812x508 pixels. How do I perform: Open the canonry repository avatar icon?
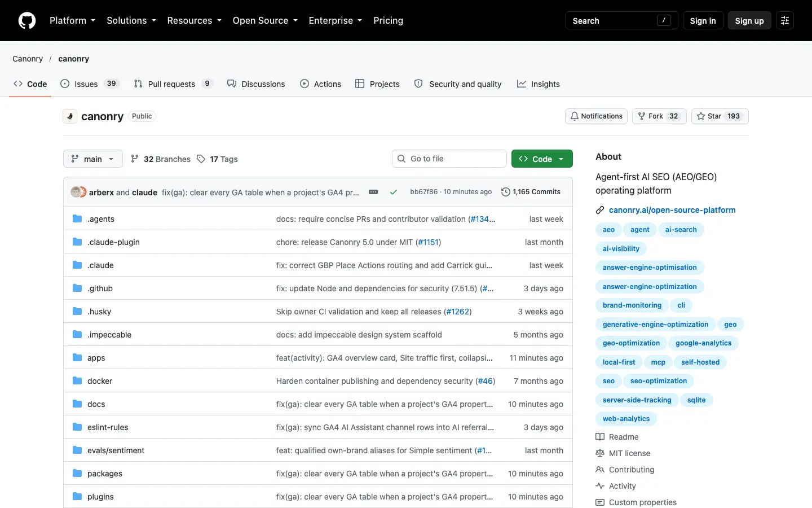pos(70,116)
